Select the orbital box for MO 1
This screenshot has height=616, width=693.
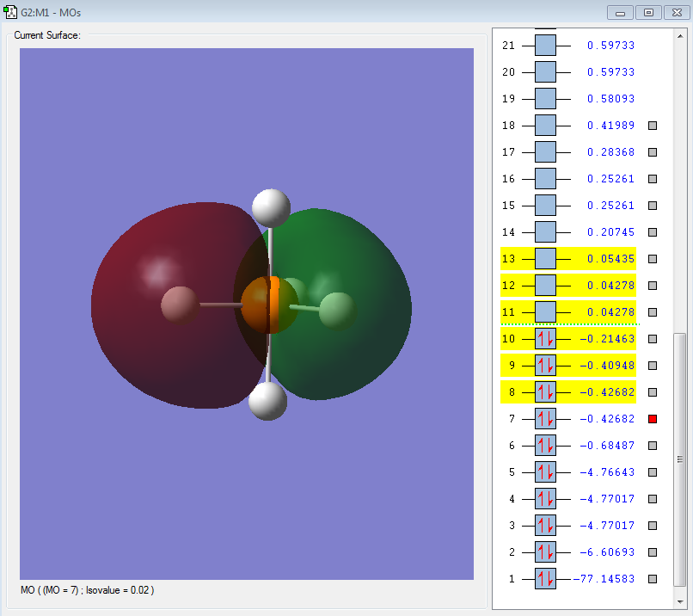coord(545,579)
